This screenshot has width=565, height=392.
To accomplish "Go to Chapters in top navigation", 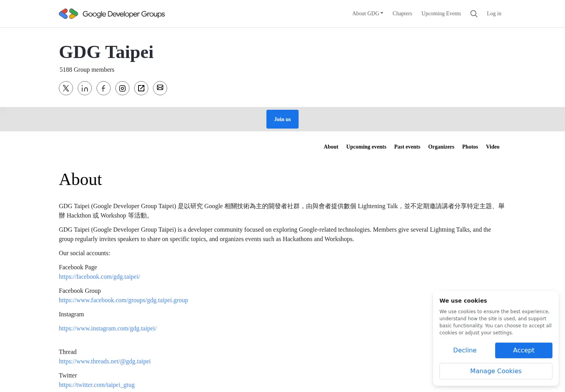I will (402, 13).
